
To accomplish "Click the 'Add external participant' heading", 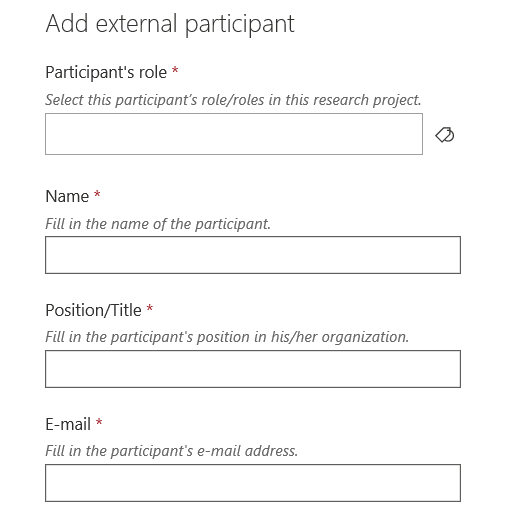I will tap(170, 24).
